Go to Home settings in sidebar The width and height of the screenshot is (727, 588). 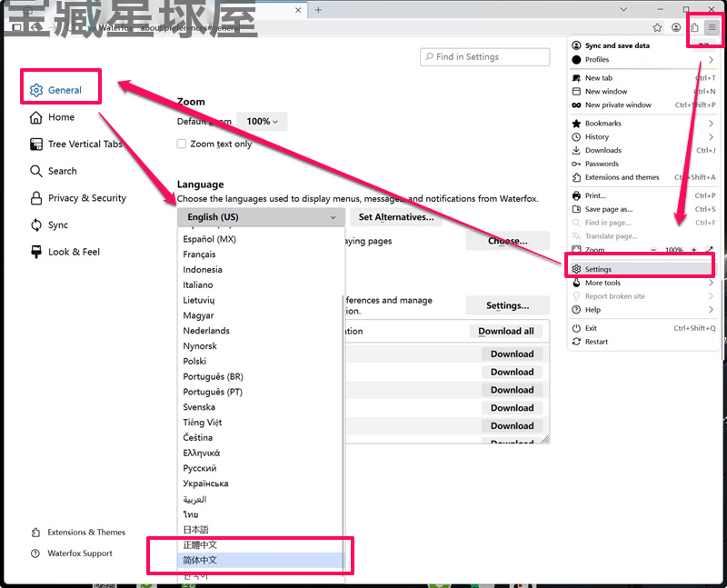(52, 117)
